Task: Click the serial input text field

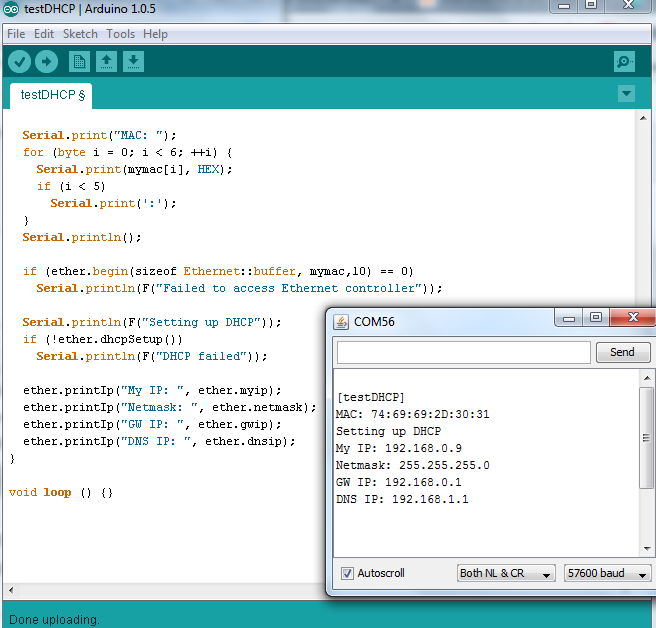Action: (464, 352)
